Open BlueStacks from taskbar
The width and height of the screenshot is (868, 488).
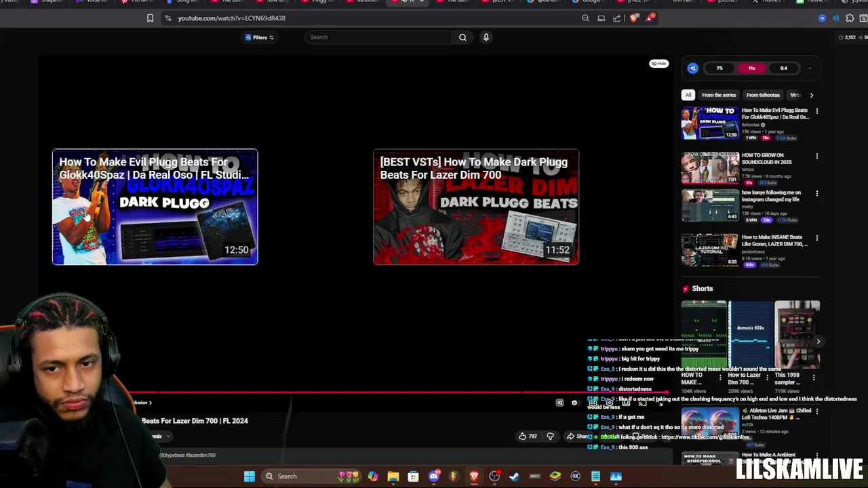(555, 476)
